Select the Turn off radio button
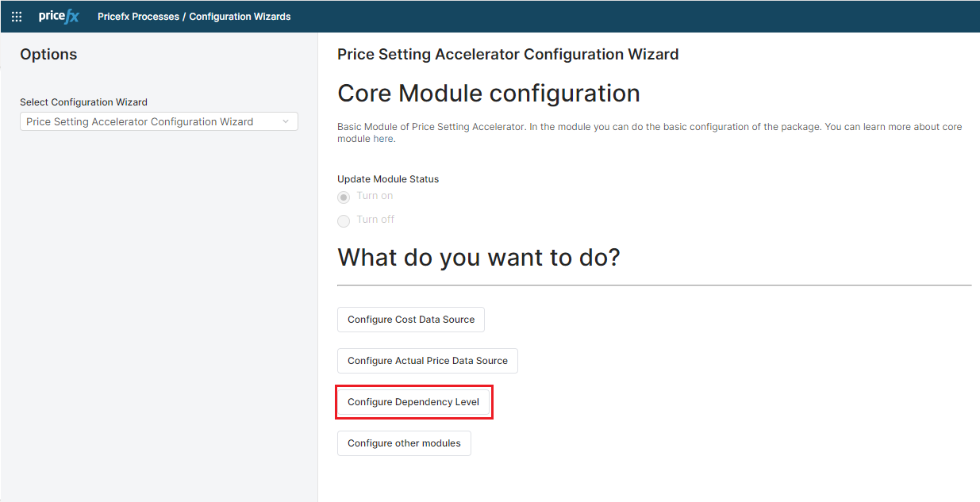The image size is (980, 502). click(344, 221)
